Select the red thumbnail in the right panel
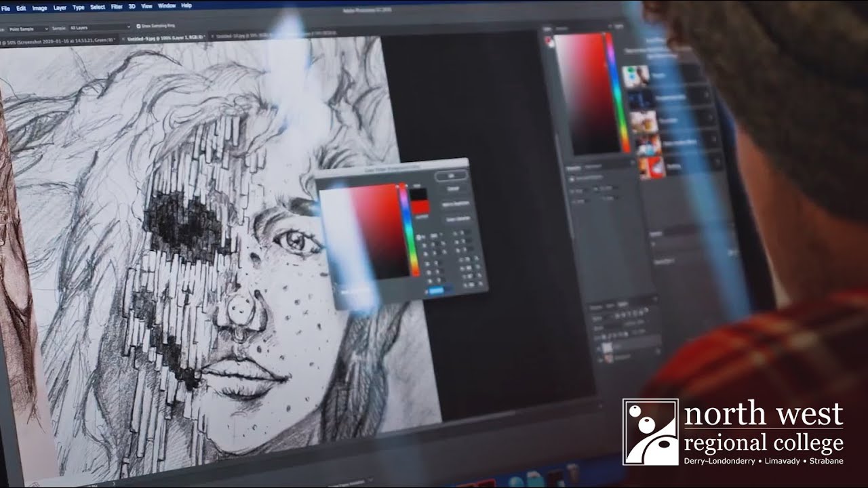Screen dimensions: 868x488 click(x=652, y=167)
